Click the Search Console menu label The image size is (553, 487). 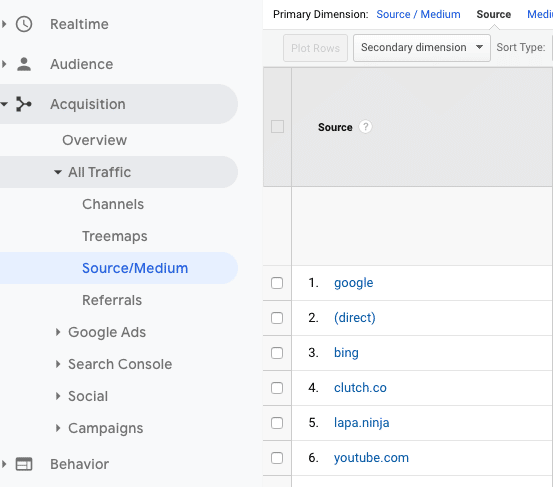point(120,364)
